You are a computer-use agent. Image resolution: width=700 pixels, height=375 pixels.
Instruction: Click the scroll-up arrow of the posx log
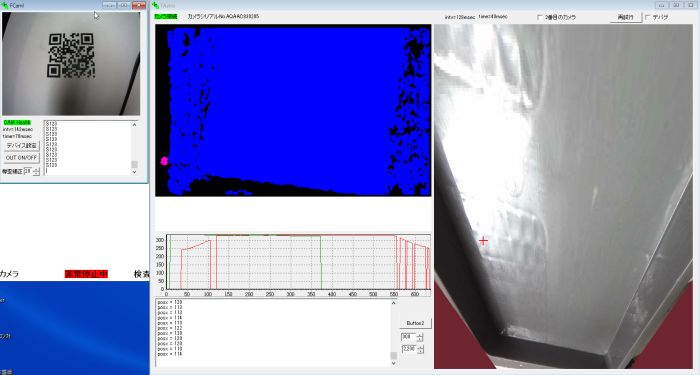pos(393,303)
